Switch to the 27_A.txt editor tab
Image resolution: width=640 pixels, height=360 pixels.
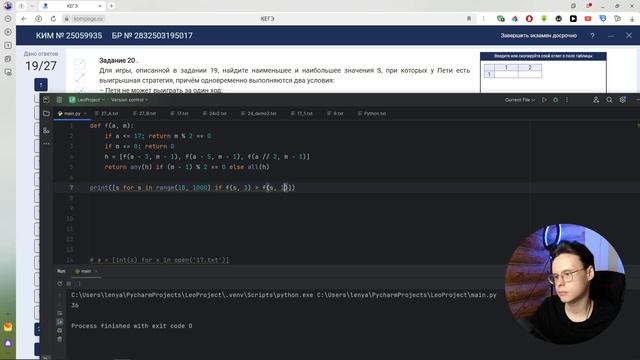tap(107, 113)
